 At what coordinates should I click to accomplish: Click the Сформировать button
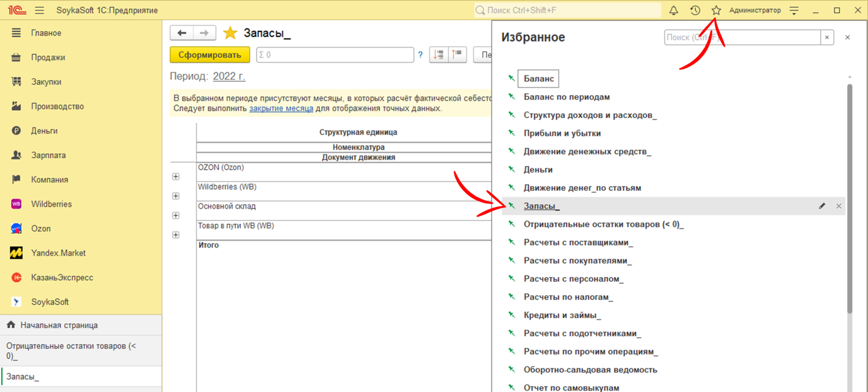coord(210,55)
